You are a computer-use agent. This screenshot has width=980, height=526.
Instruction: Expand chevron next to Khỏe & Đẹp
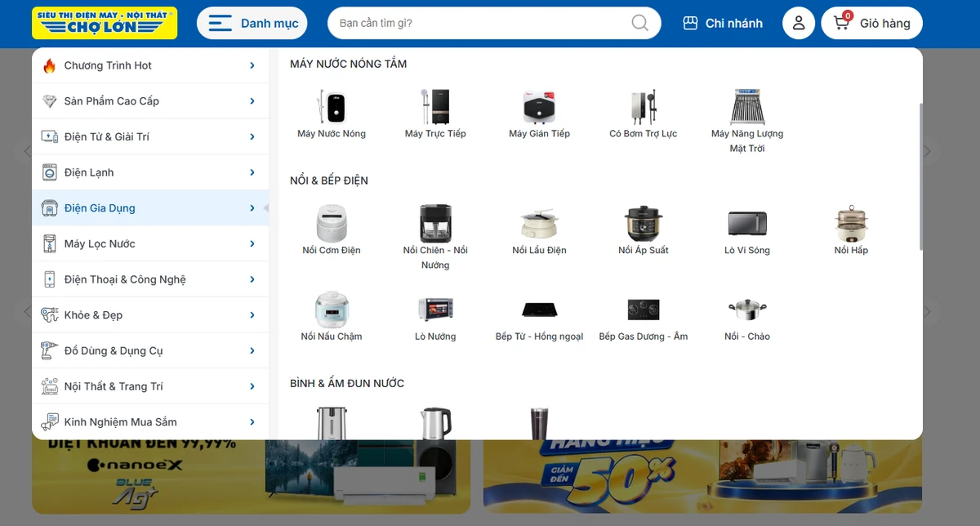click(252, 315)
